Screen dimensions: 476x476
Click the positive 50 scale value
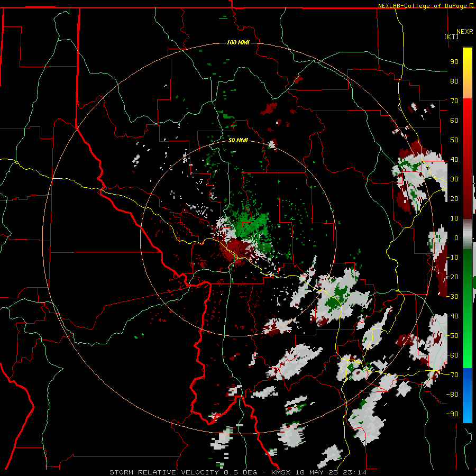(x=454, y=140)
